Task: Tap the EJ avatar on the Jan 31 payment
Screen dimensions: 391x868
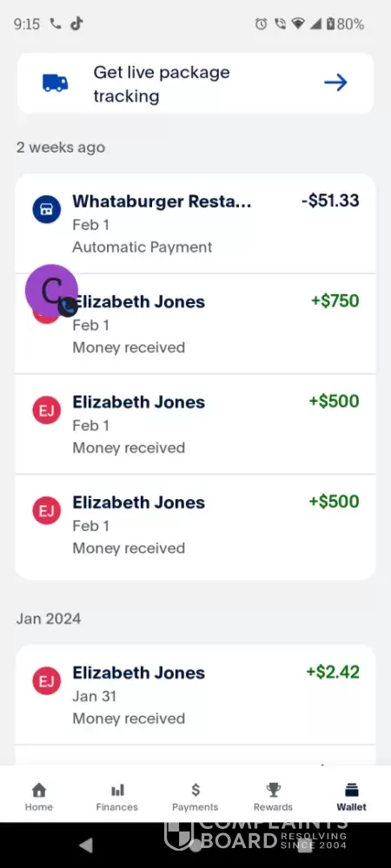Action: [x=47, y=681]
